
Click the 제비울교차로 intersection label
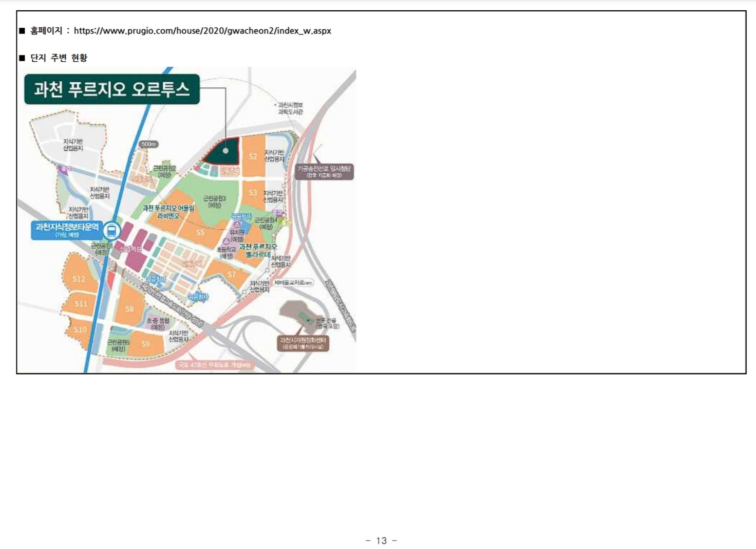[294, 283]
